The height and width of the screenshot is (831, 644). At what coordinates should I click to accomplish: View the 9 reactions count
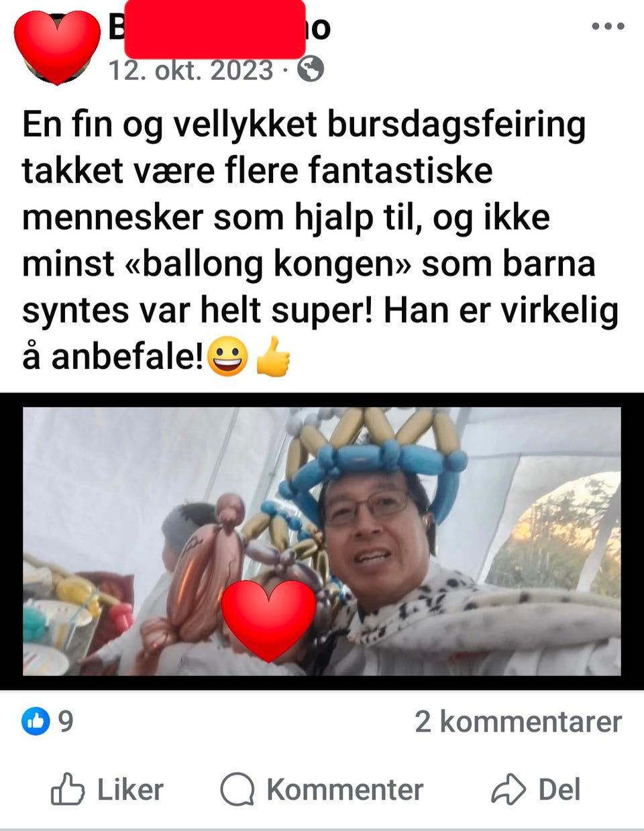coord(65,722)
